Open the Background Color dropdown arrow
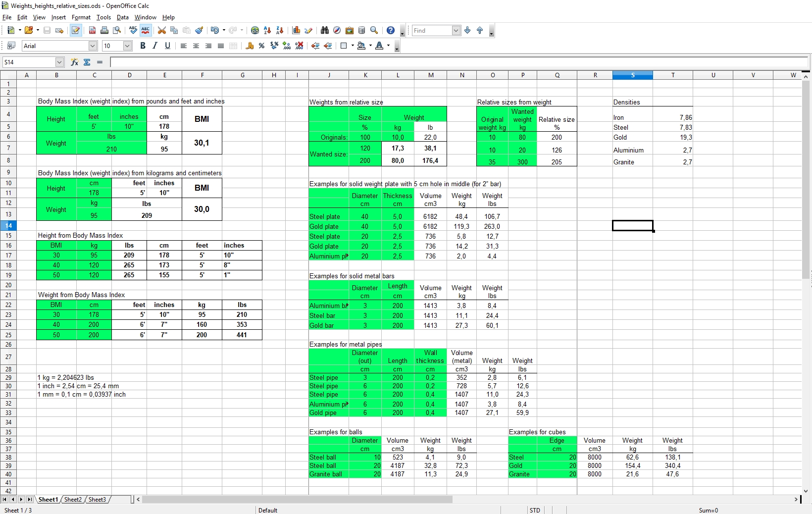The width and height of the screenshot is (812, 514). [x=370, y=46]
